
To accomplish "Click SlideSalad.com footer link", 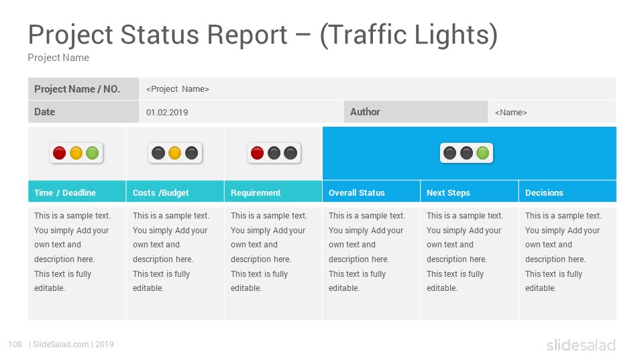I will pos(61,345).
